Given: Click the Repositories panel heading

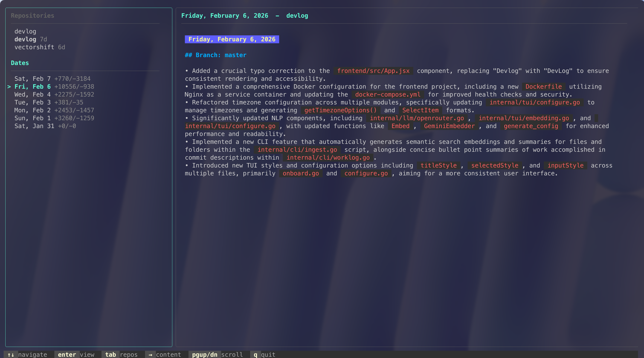Looking at the screenshot, I should pyautogui.click(x=32, y=16).
